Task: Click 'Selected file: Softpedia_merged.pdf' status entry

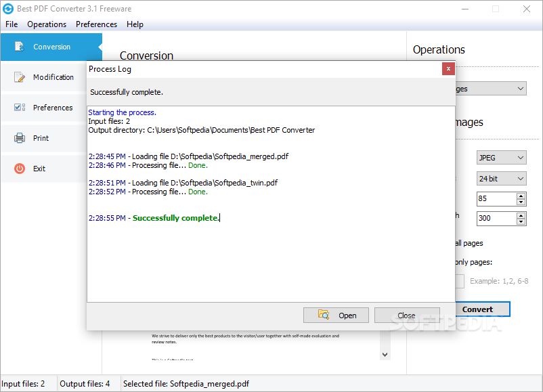Action: click(186, 384)
